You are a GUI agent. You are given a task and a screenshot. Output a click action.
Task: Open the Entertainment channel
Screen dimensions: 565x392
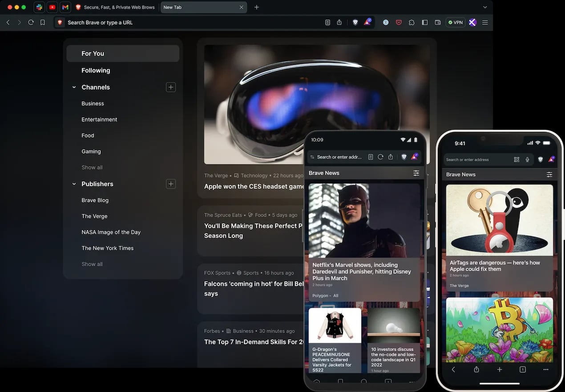99,120
